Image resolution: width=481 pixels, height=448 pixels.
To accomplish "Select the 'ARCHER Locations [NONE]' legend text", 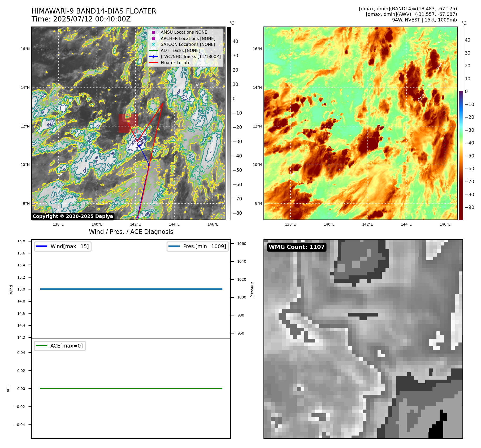I will (x=188, y=38).
